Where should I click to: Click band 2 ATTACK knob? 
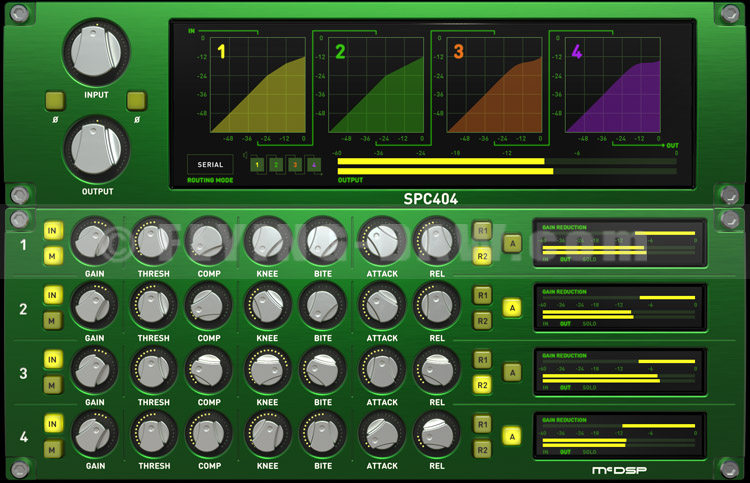tap(382, 306)
